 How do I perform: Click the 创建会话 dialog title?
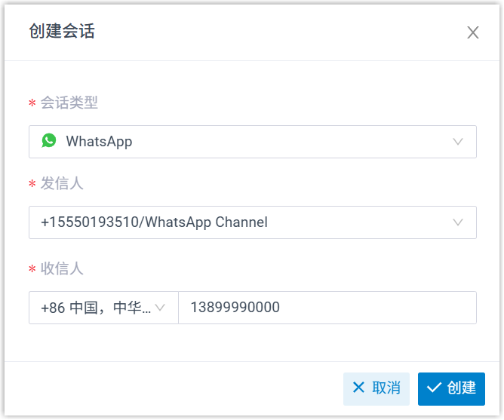[62, 32]
